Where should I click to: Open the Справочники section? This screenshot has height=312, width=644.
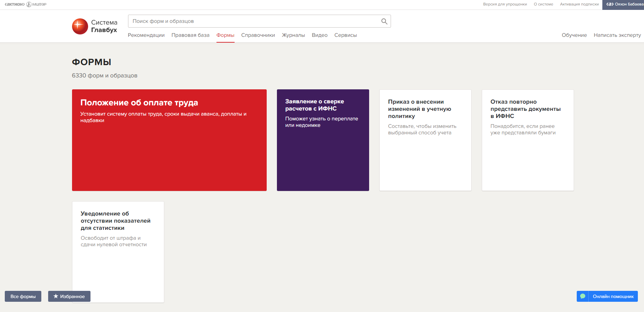258,35
